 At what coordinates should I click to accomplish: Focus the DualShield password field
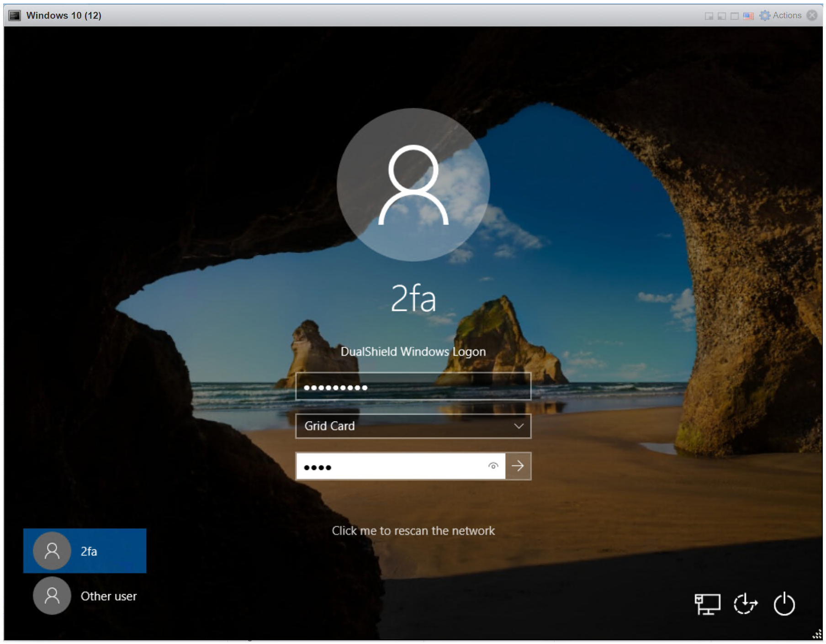coord(413,387)
